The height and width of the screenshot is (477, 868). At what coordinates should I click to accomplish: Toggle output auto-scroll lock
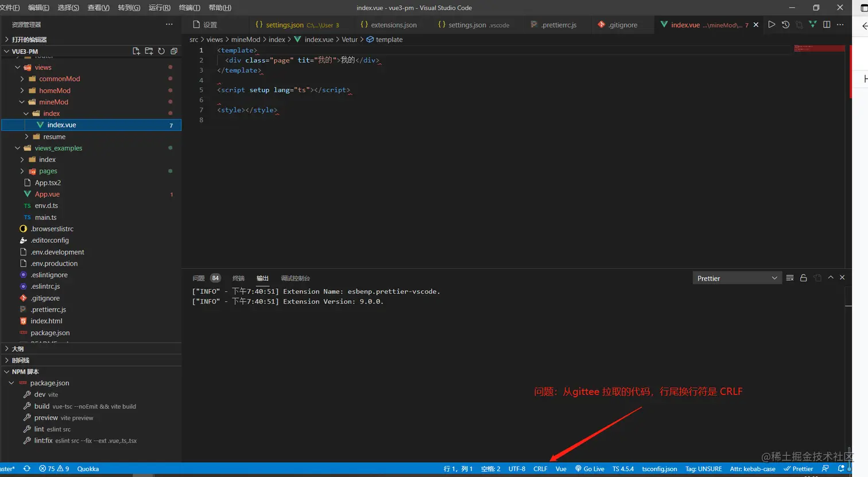[804, 278]
